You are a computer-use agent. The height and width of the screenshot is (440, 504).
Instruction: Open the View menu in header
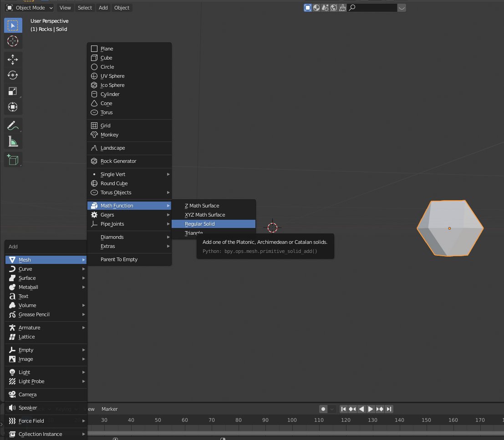coord(65,8)
